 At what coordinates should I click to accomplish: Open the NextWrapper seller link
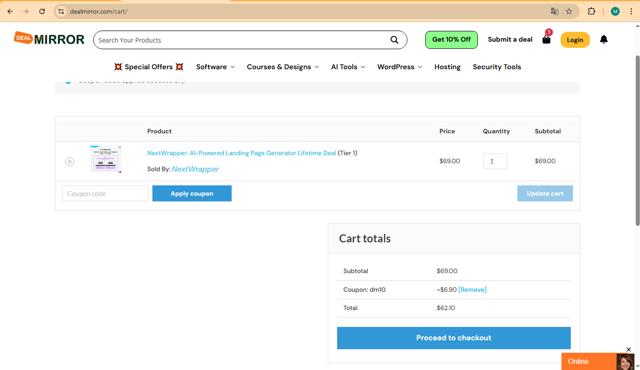195,169
